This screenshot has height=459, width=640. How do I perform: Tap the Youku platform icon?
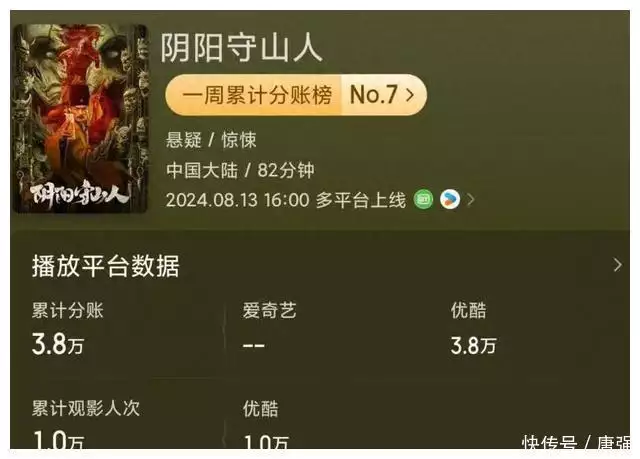pyautogui.click(x=450, y=200)
